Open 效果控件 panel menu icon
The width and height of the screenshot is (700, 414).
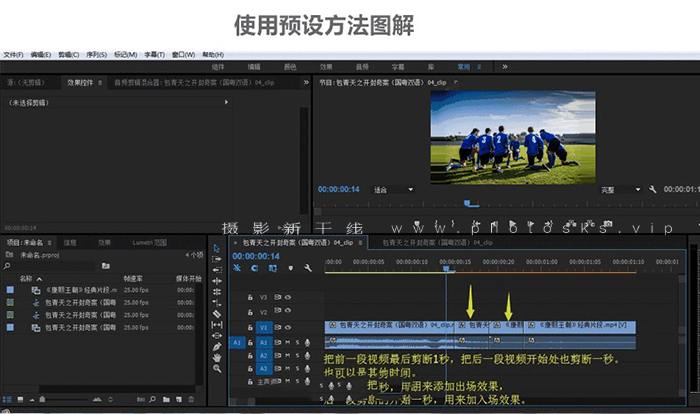tap(100, 83)
